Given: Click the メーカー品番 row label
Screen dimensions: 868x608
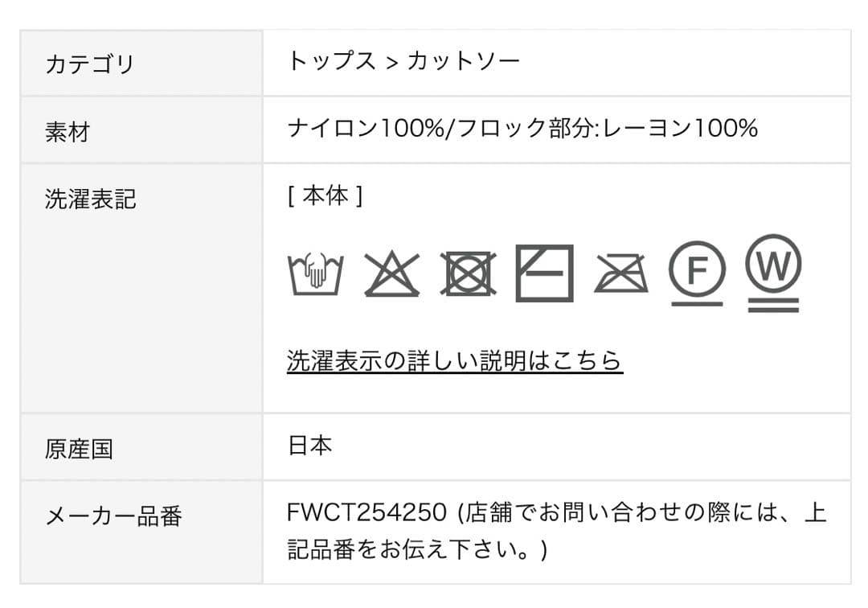Looking at the screenshot, I should tap(113, 516).
